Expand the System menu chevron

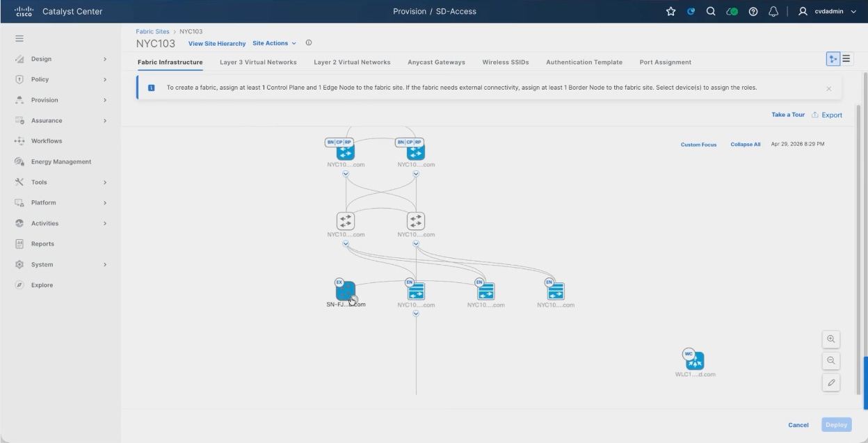pyautogui.click(x=105, y=264)
